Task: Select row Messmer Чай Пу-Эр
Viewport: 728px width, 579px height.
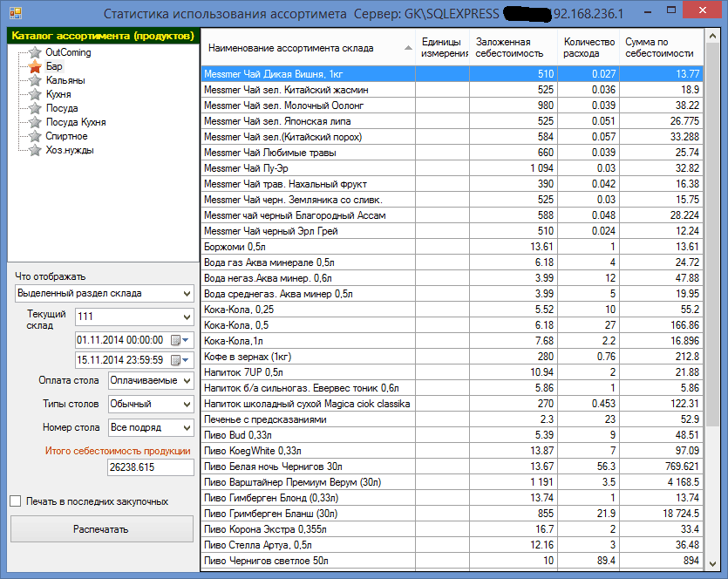Action: tap(452, 168)
